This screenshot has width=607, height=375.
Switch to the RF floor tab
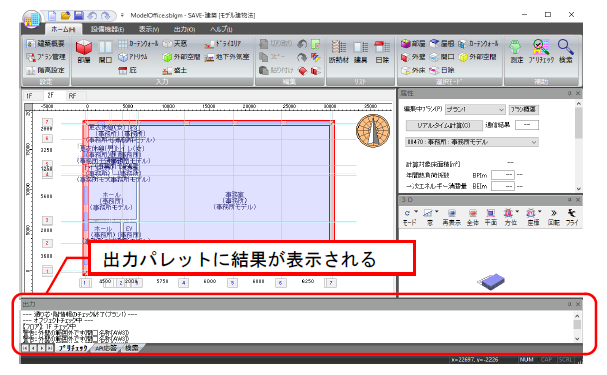(72, 96)
